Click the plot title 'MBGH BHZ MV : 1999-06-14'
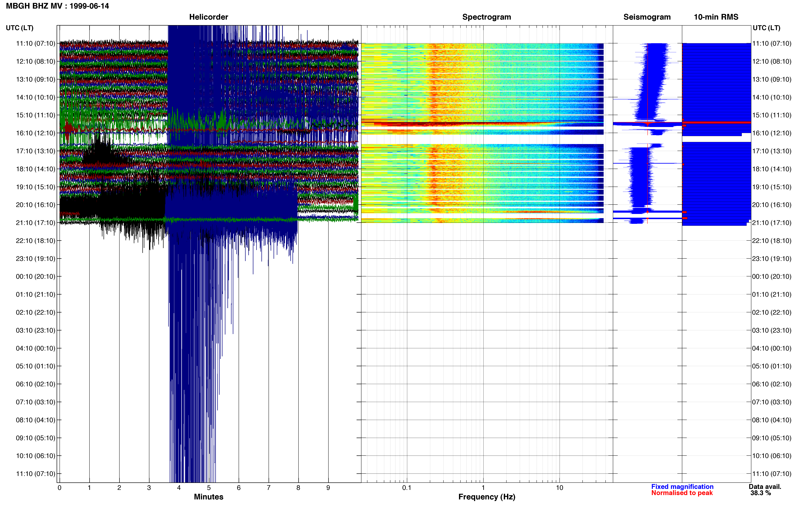 [x=57, y=6]
